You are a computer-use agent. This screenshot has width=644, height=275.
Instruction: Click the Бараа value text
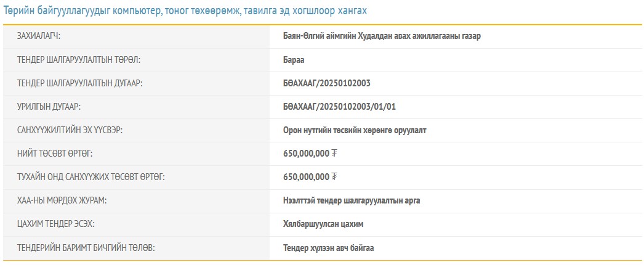[294, 60]
